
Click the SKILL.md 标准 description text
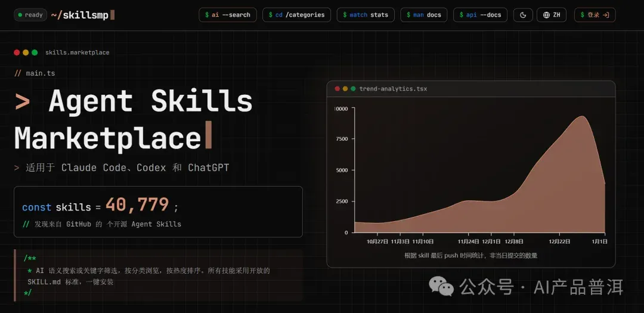tap(148, 277)
